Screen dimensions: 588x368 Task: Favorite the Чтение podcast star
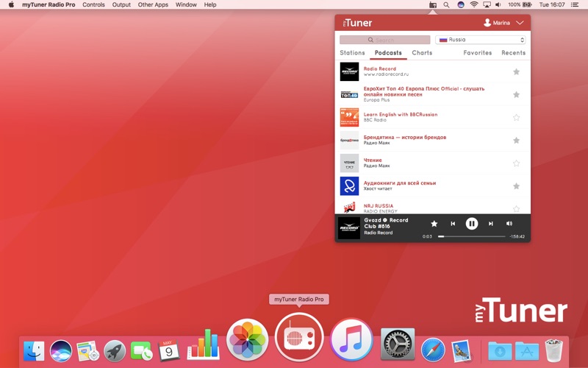point(516,163)
